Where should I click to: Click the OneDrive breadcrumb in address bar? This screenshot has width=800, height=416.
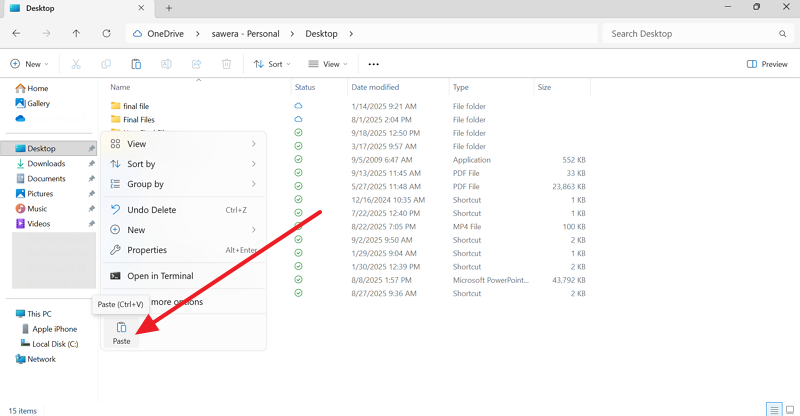tap(172, 33)
